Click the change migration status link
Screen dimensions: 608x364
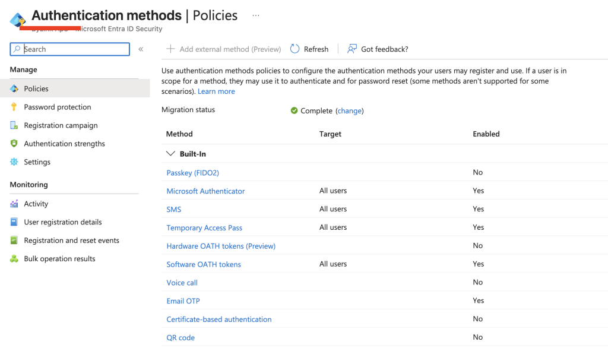350,111
